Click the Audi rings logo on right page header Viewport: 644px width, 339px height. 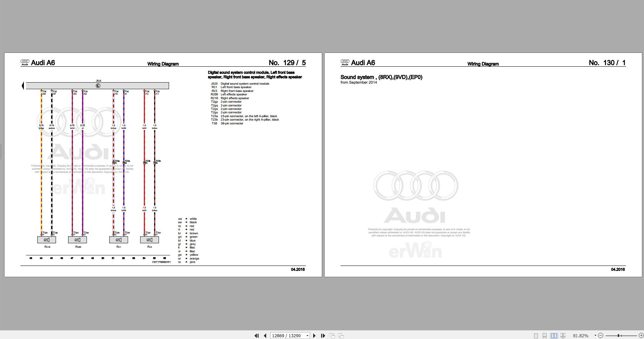(345, 62)
